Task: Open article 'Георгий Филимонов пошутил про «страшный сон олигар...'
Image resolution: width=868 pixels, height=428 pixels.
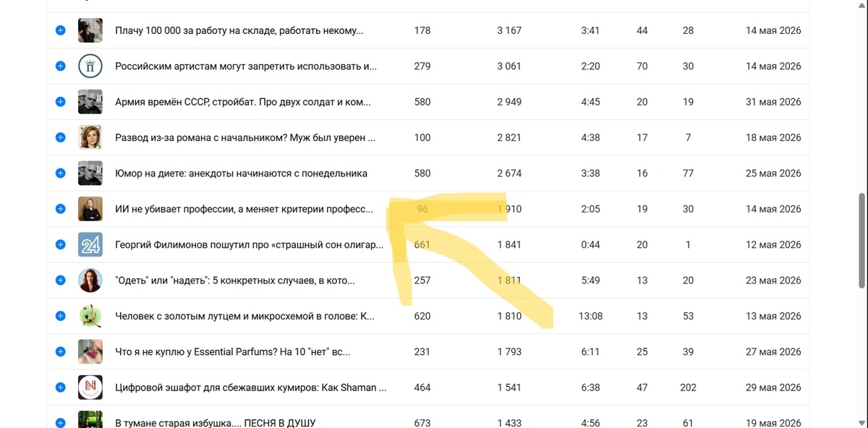Action: (x=250, y=244)
